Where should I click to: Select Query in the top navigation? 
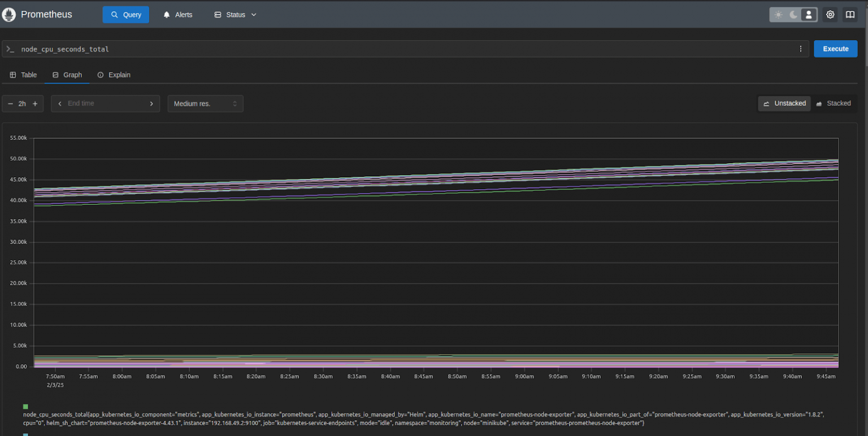pos(125,14)
